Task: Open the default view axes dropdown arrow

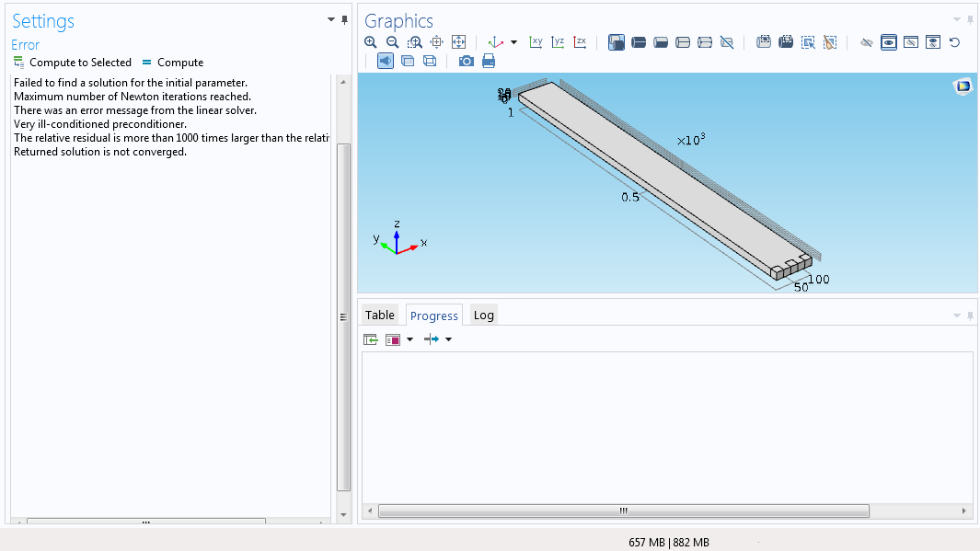Action: (x=513, y=42)
